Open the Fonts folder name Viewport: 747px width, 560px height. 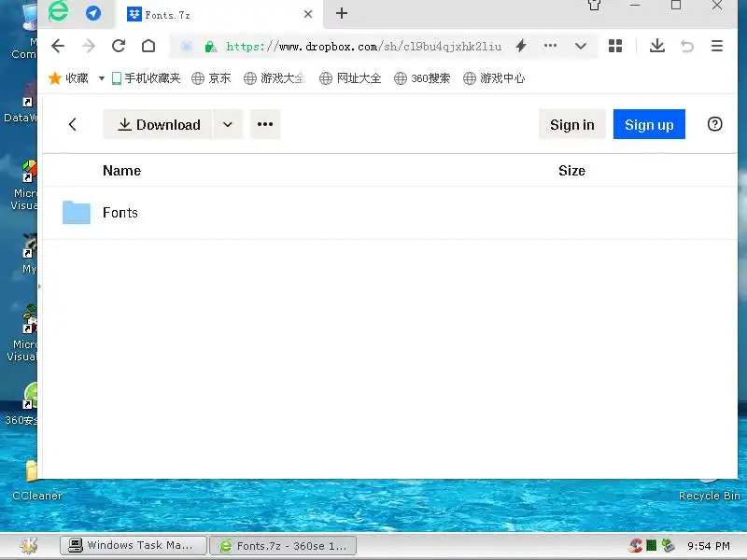pos(120,213)
